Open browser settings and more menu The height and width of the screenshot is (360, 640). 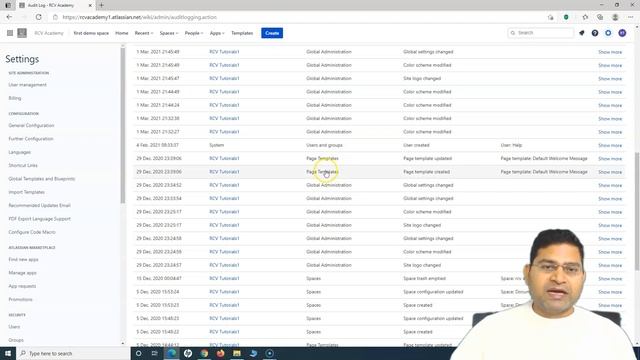point(631,17)
